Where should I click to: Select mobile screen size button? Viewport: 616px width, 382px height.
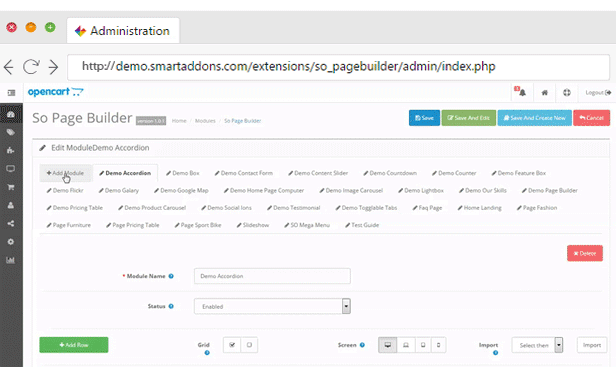coord(438,345)
